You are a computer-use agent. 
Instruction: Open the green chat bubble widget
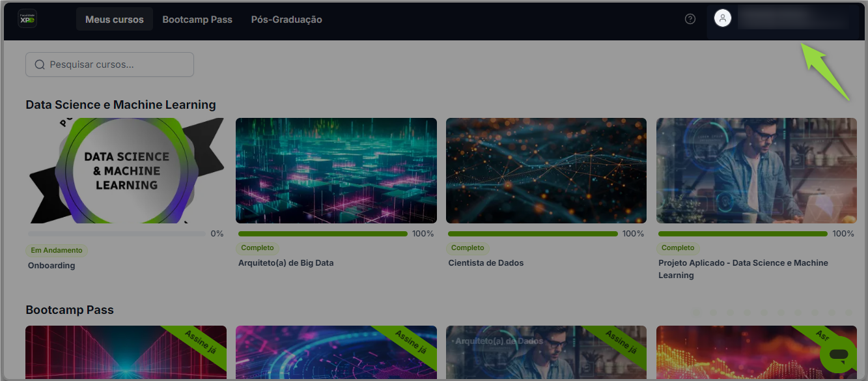(x=838, y=355)
